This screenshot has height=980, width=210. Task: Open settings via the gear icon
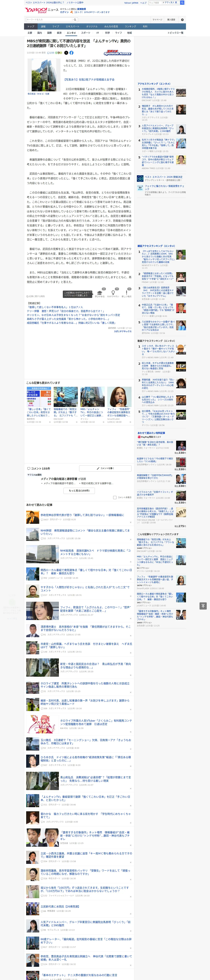(182, 20)
